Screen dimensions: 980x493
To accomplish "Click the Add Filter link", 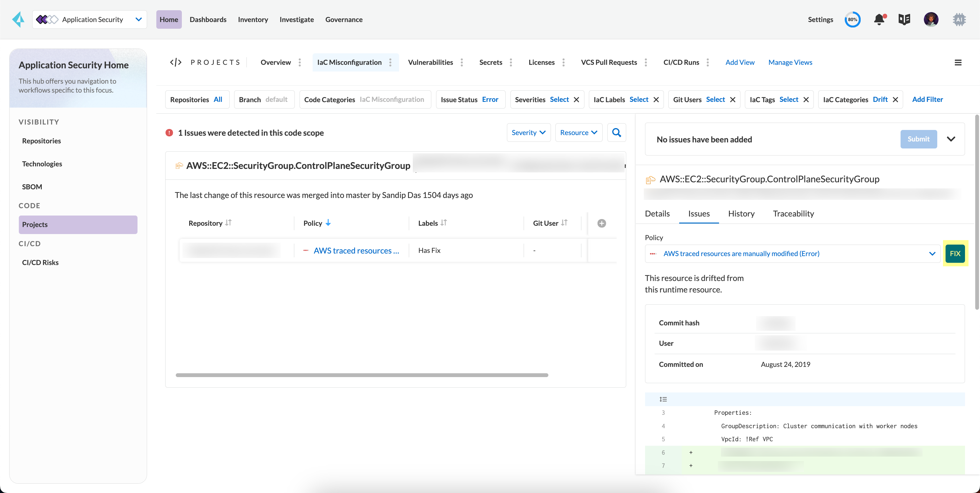I will tap(927, 99).
